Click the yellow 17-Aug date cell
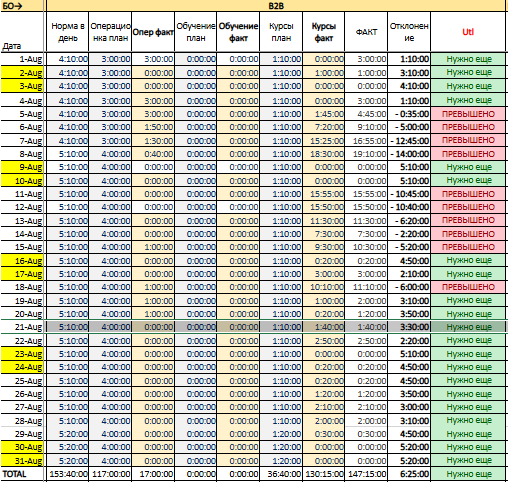The width and height of the screenshot is (508, 482). 22,274
